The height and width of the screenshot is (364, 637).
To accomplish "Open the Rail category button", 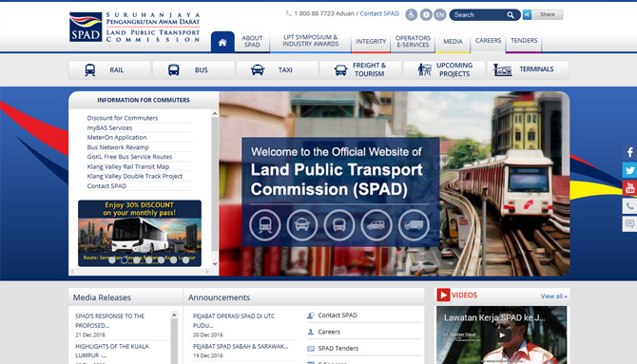I will click(109, 70).
